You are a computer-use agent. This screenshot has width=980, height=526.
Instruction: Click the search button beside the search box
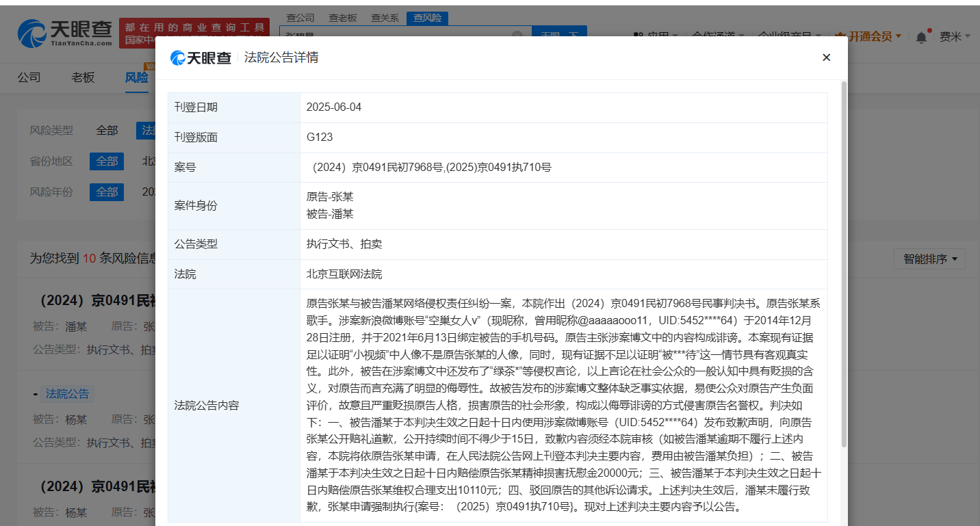tap(558, 34)
